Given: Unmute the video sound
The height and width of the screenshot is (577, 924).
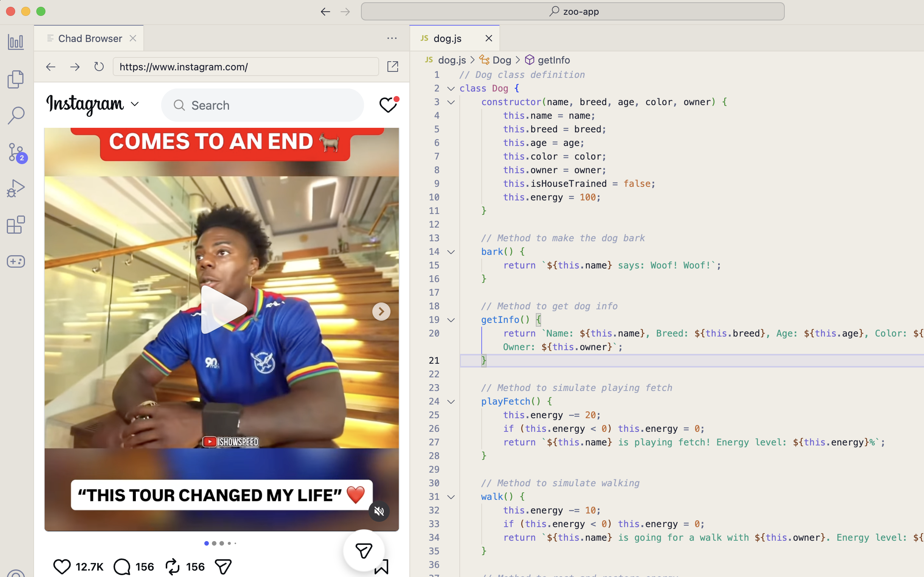Looking at the screenshot, I should pyautogui.click(x=379, y=511).
